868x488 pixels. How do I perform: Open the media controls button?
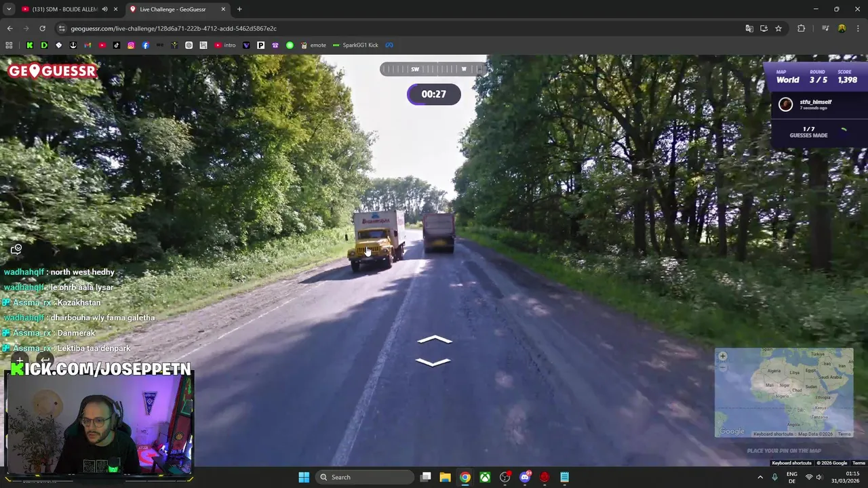pos(825,28)
